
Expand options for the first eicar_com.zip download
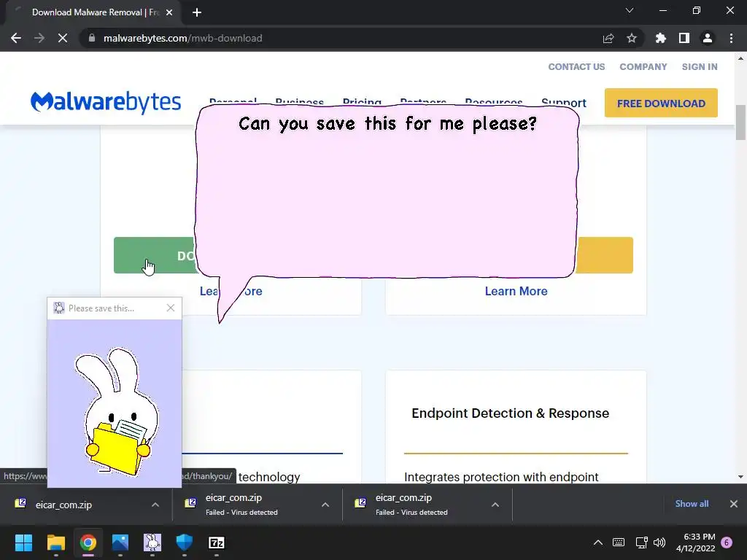pyautogui.click(x=155, y=505)
